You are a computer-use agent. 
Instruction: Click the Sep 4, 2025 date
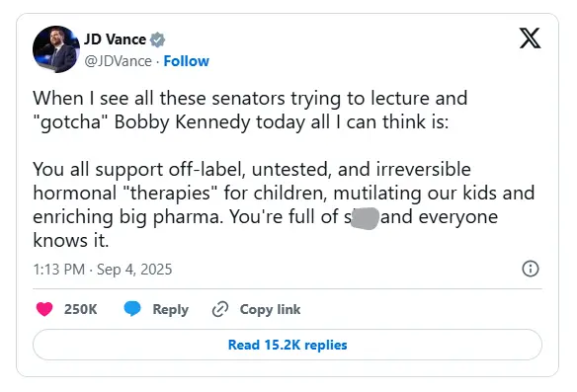134,270
